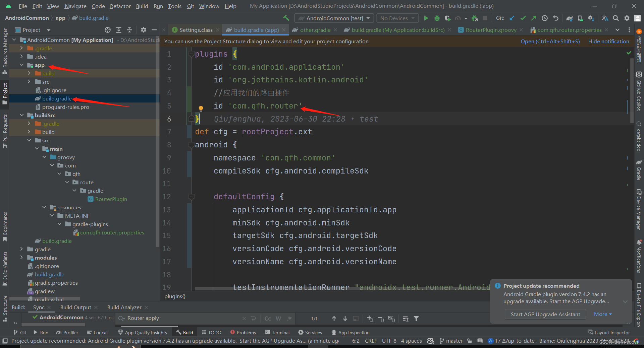
Task: Toggle Build Variants side tab
Action: (x=5, y=269)
